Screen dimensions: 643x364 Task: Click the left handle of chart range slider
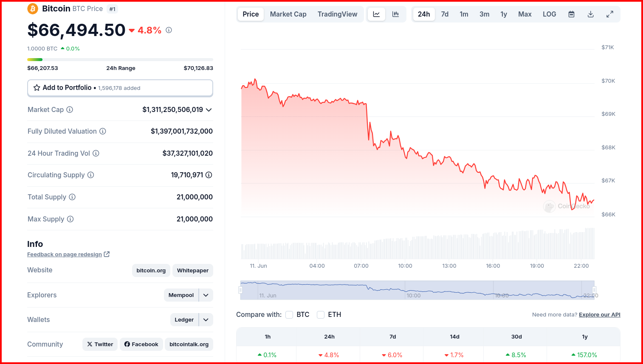pyautogui.click(x=240, y=290)
